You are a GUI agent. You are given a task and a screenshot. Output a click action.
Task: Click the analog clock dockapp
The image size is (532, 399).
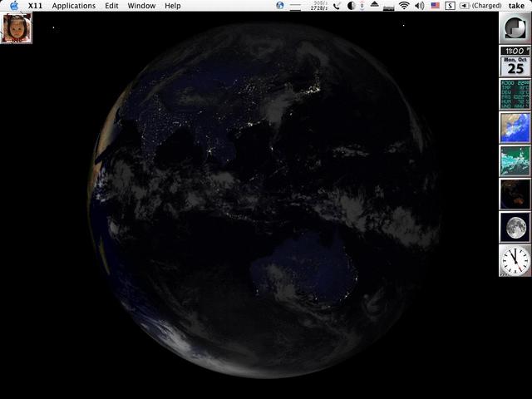coord(515,260)
